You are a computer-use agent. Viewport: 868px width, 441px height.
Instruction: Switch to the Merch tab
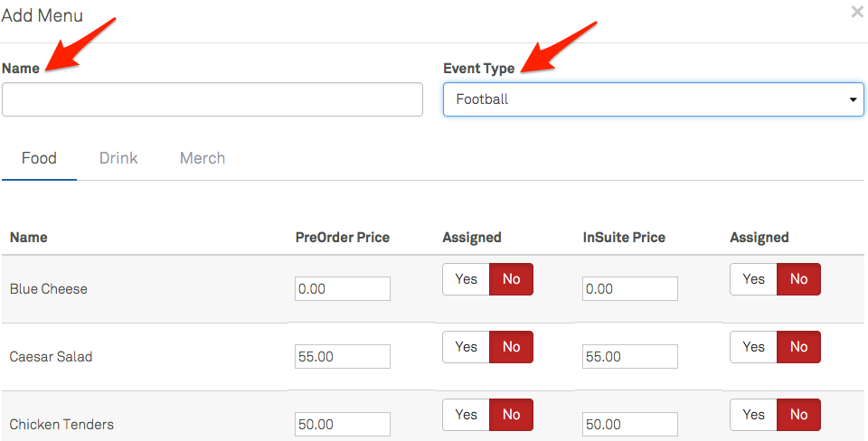pyautogui.click(x=203, y=158)
